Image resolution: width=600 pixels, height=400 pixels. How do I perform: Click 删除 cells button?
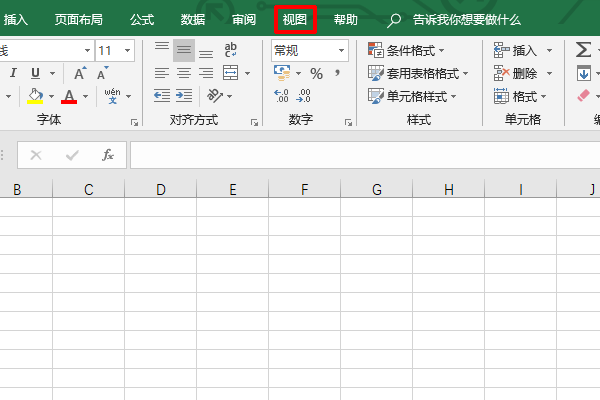pyautogui.click(x=515, y=73)
